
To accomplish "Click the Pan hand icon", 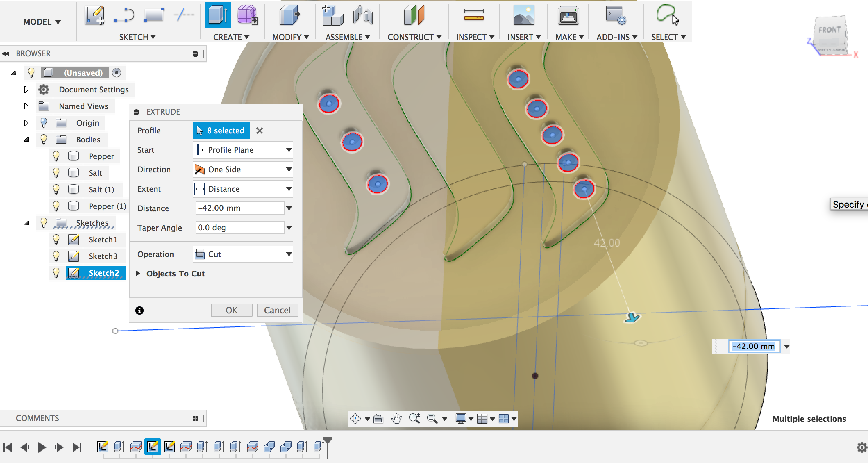I will (396, 419).
